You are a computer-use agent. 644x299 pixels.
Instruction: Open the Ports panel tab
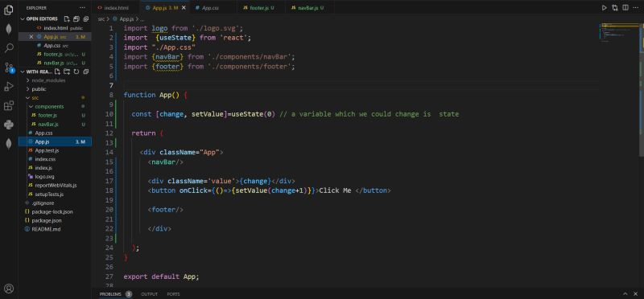173,294
